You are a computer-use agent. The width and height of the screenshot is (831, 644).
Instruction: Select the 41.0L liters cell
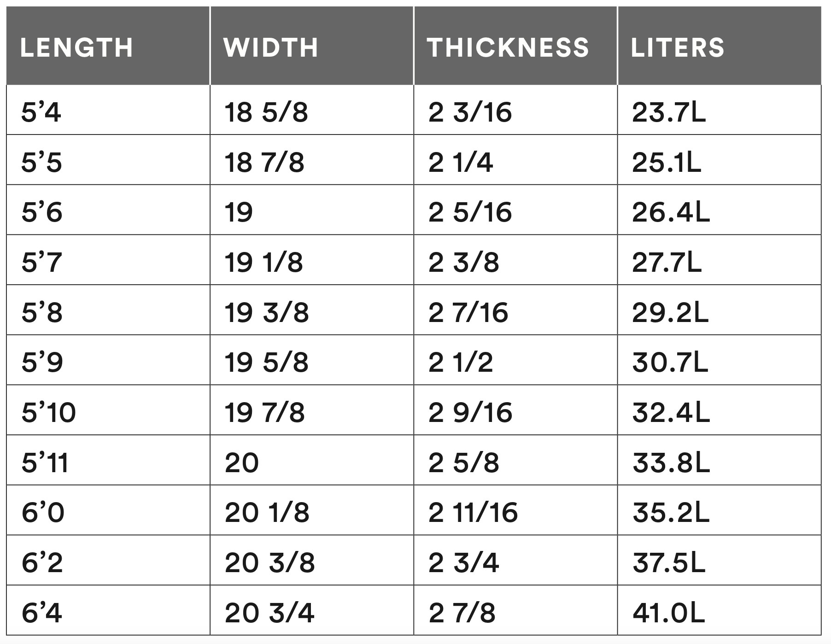pyautogui.click(x=668, y=613)
